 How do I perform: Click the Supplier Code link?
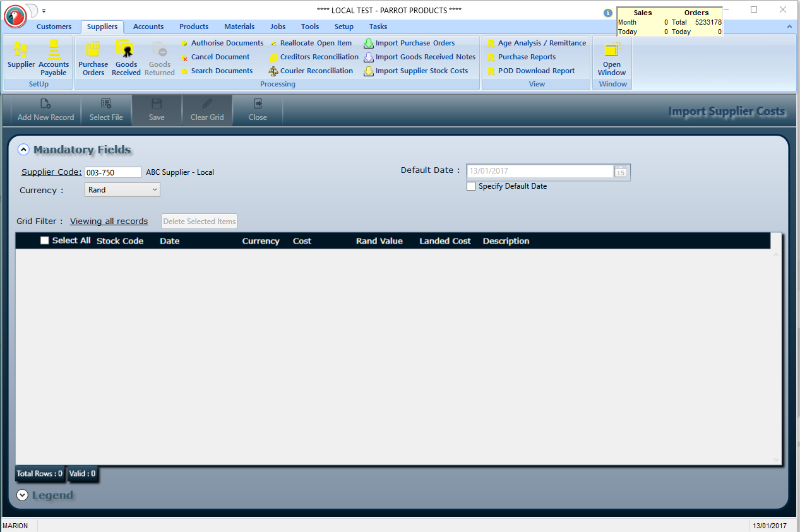point(51,172)
